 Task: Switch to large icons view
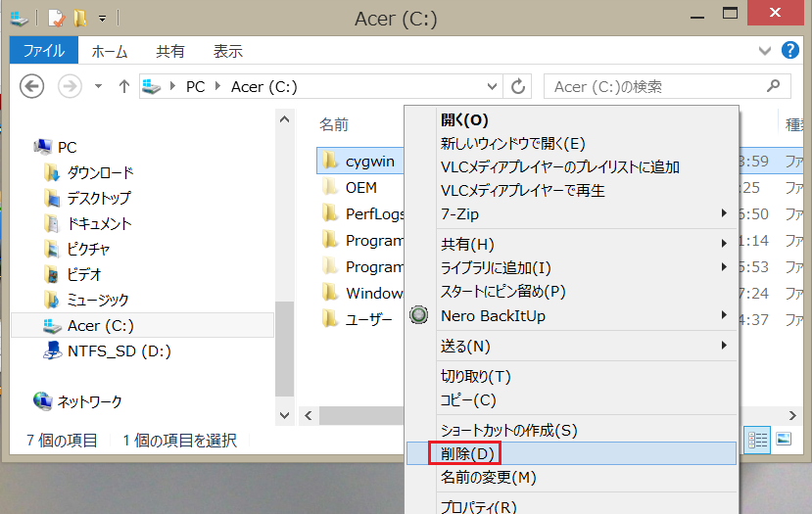(783, 441)
